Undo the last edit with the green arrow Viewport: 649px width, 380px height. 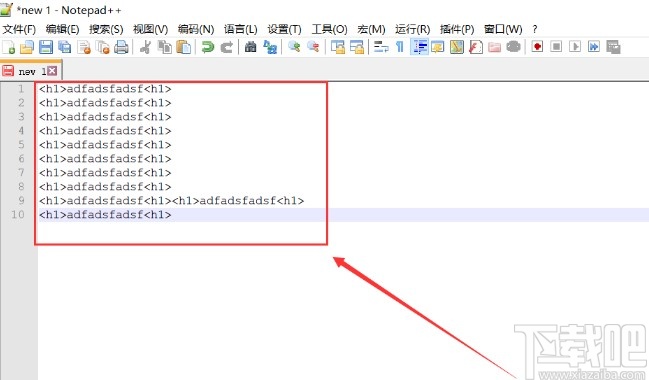coord(207,47)
